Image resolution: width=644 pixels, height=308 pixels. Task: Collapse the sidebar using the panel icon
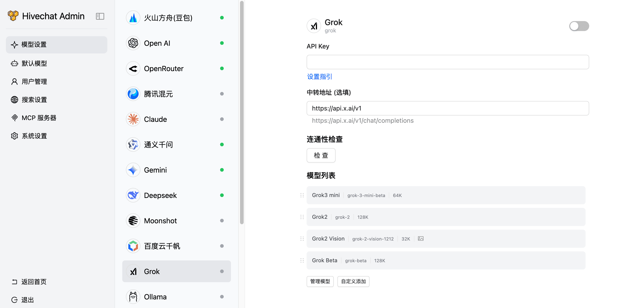click(x=100, y=16)
